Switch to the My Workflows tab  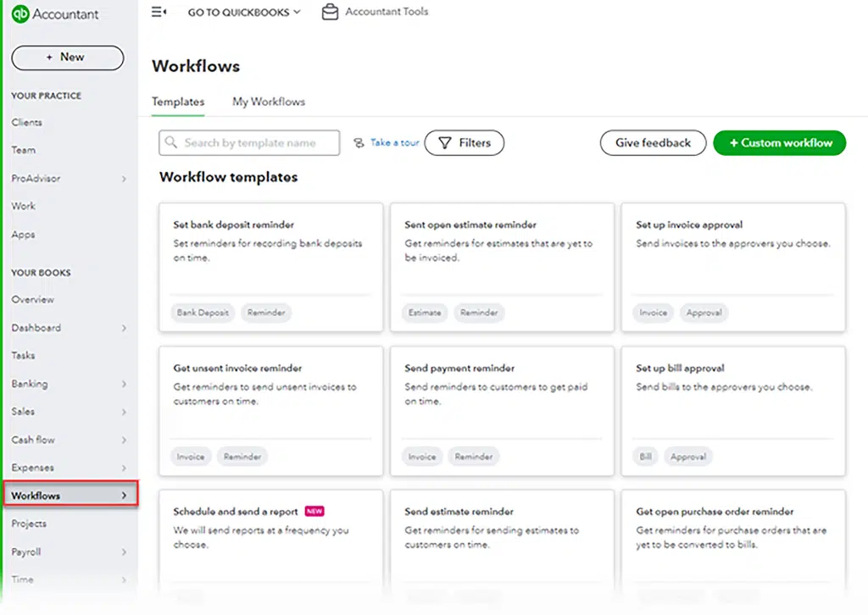(x=269, y=102)
